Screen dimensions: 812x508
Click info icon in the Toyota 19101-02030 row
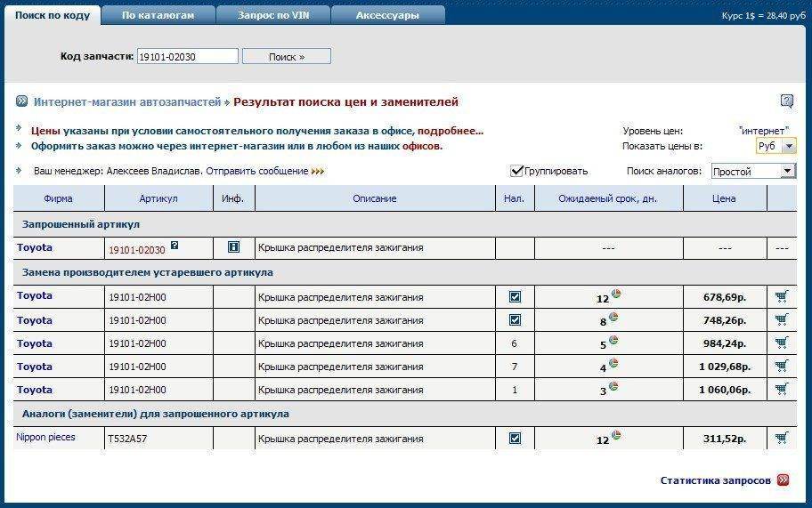233,247
